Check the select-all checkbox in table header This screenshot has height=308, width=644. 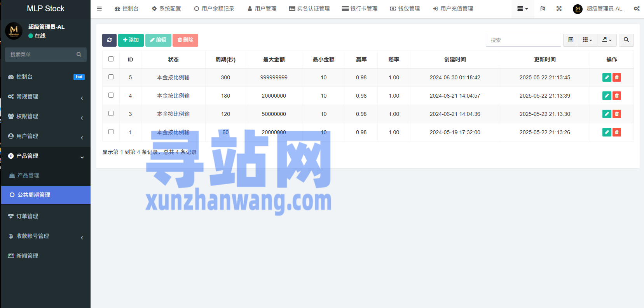pyautogui.click(x=111, y=59)
